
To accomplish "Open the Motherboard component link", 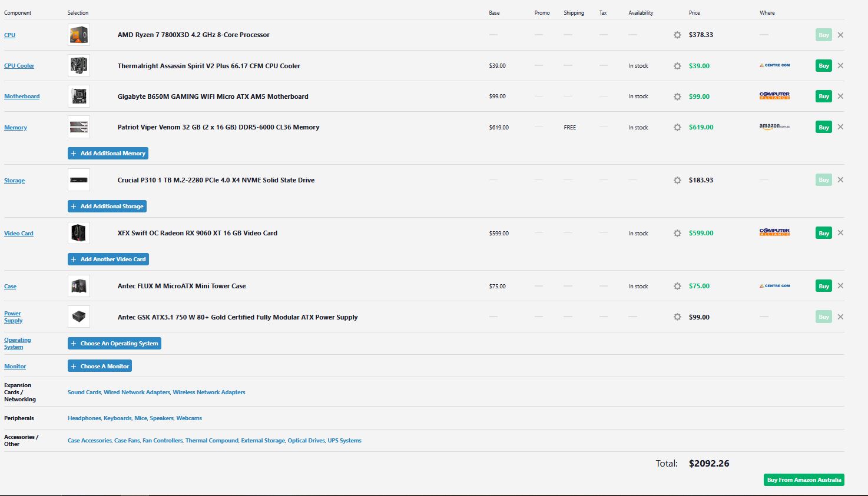I will (x=22, y=96).
